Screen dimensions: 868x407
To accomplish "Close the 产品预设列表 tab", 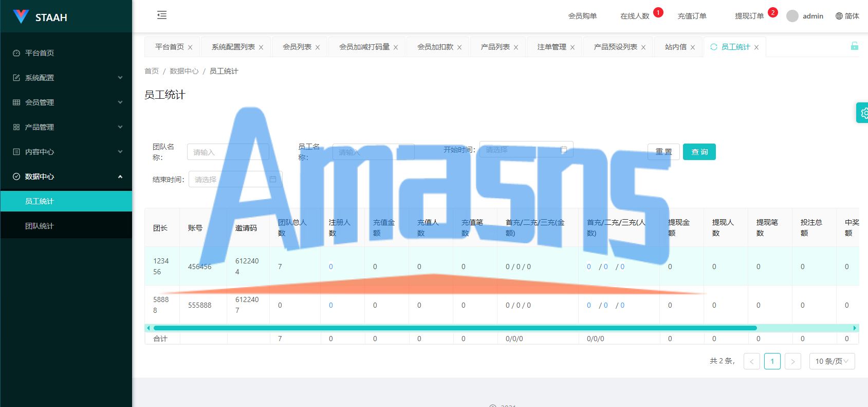I will click(643, 47).
